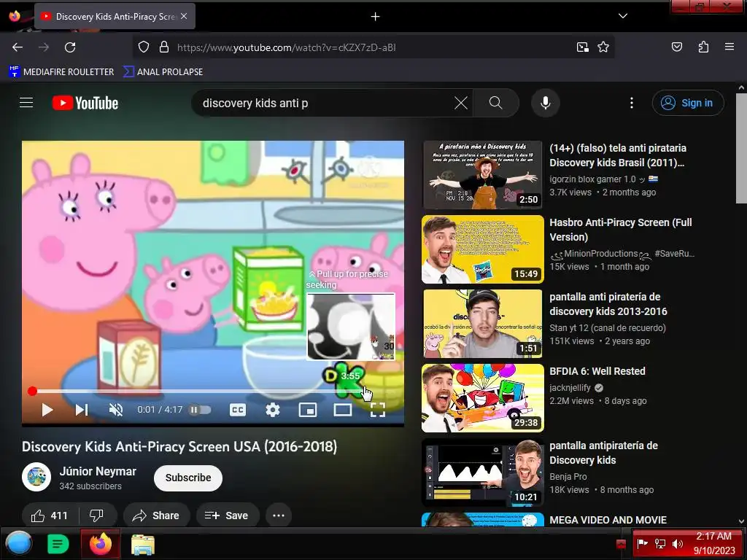Open a new browser tab

click(x=376, y=17)
